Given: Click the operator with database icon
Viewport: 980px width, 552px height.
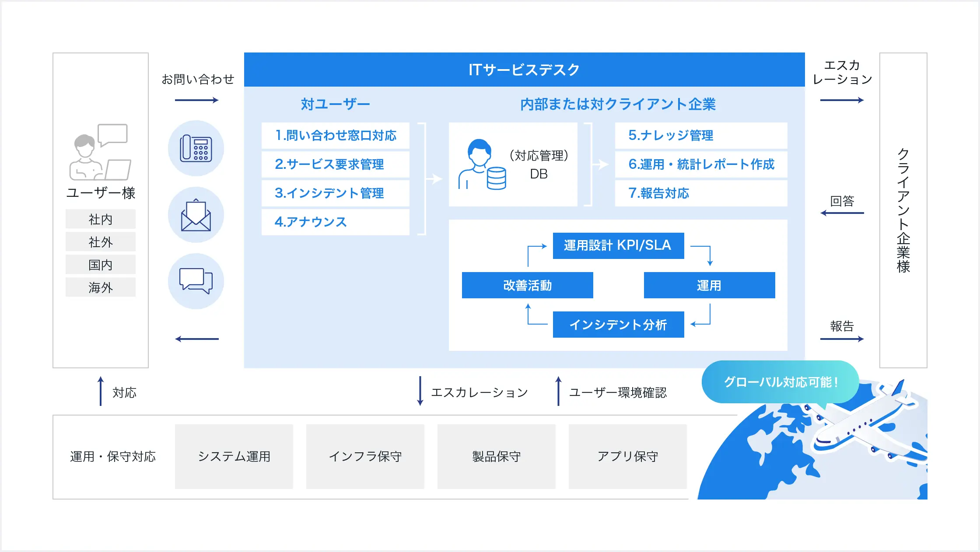Looking at the screenshot, I should point(482,165).
